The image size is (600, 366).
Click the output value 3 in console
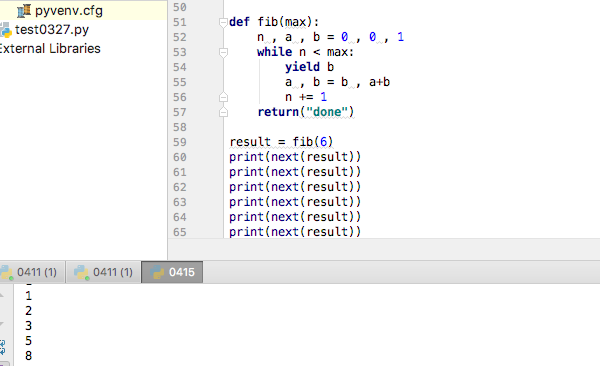pos(29,326)
